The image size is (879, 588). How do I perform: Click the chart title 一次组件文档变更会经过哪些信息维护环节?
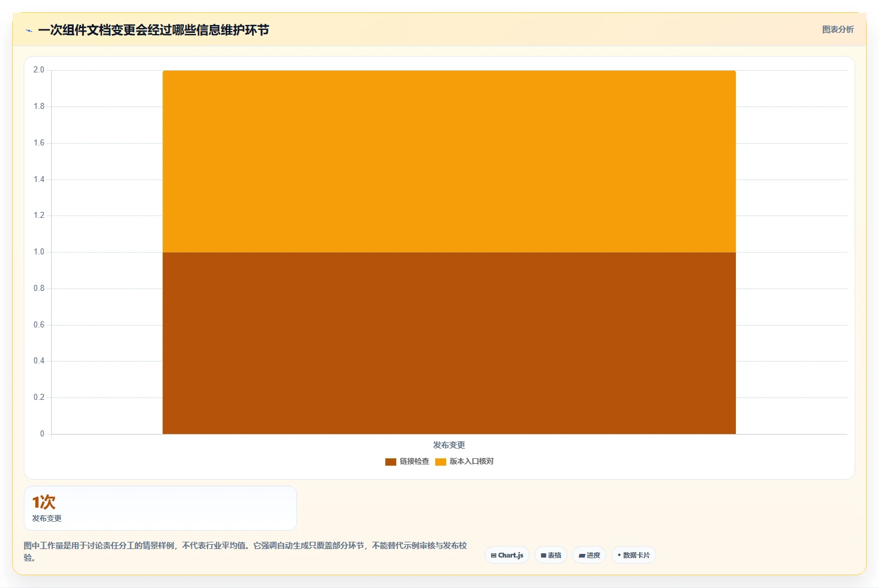point(153,30)
